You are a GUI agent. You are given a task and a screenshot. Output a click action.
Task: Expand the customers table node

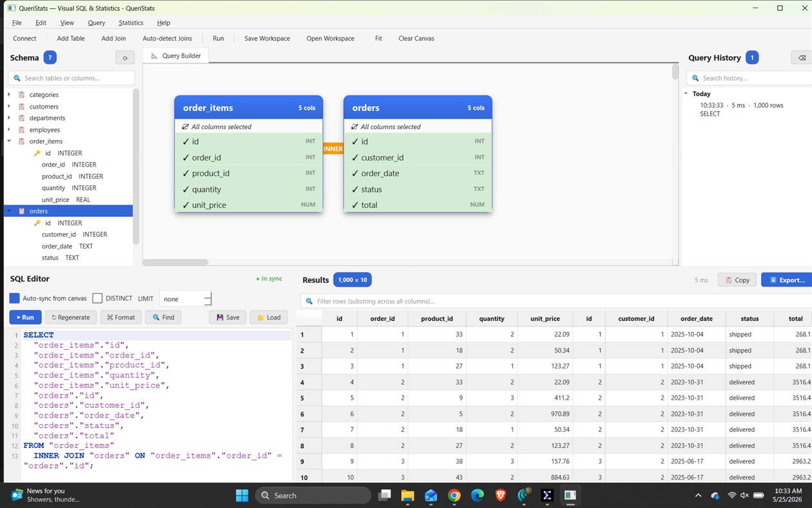(x=9, y=107)
